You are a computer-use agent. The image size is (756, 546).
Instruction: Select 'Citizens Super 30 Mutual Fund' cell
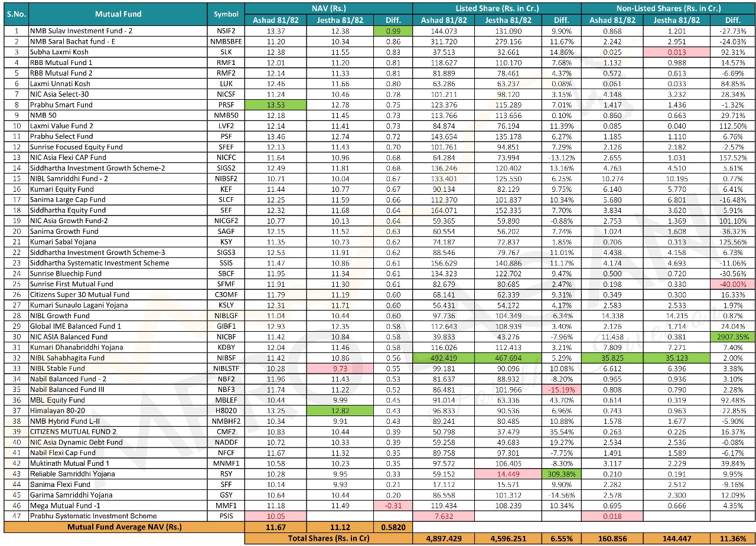[x=118, y=295]
